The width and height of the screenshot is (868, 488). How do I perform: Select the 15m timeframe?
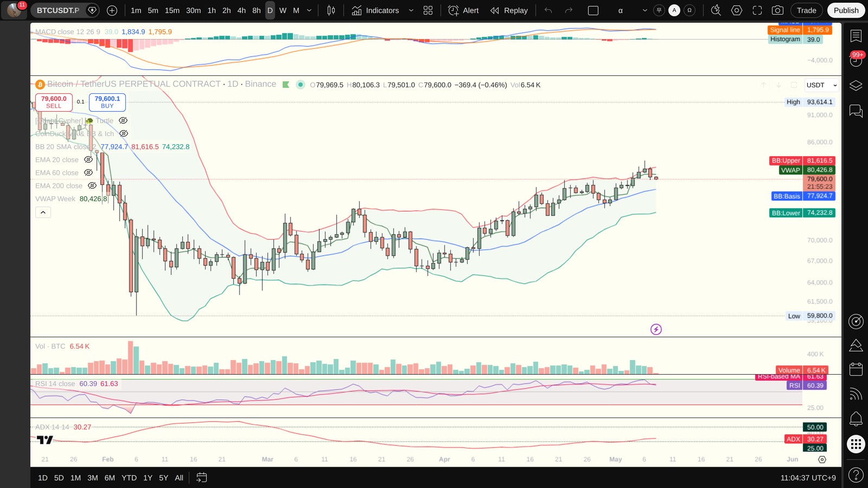(172, 10)
